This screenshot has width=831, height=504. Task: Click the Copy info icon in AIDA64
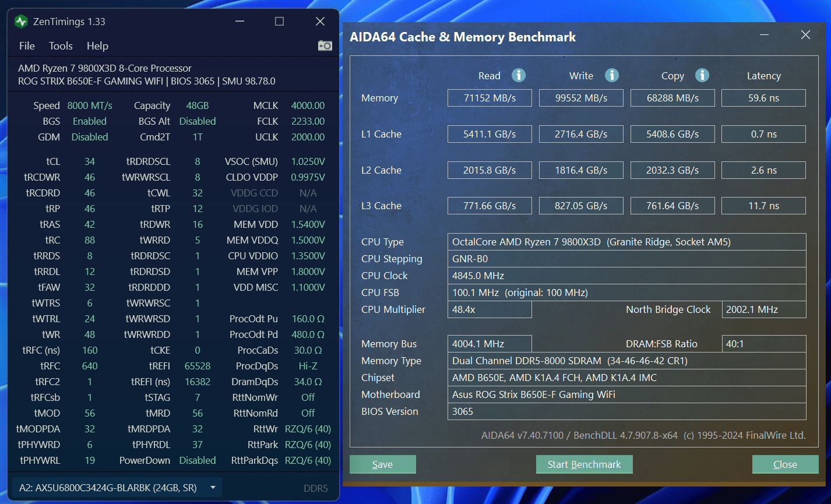click(702, 75)
